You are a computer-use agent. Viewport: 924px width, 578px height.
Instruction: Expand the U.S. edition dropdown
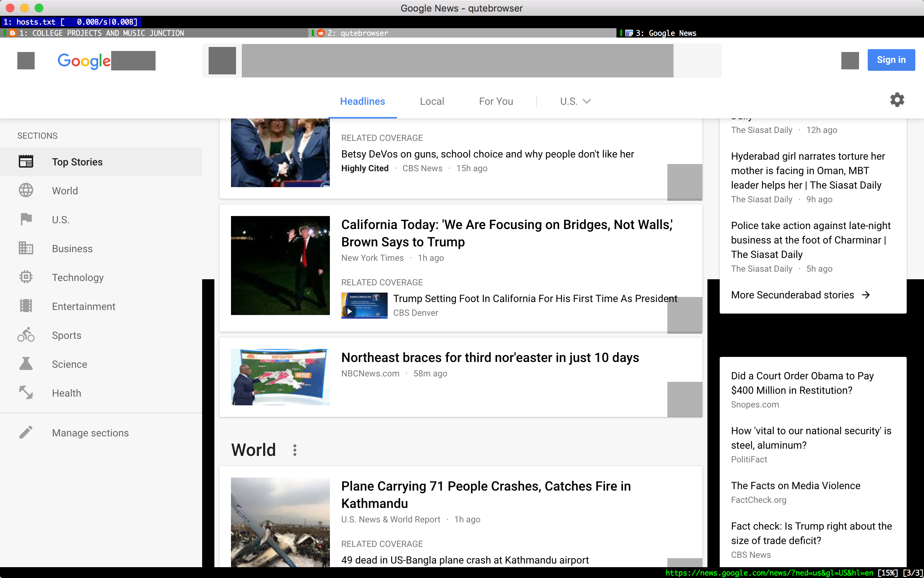(575, 101)
